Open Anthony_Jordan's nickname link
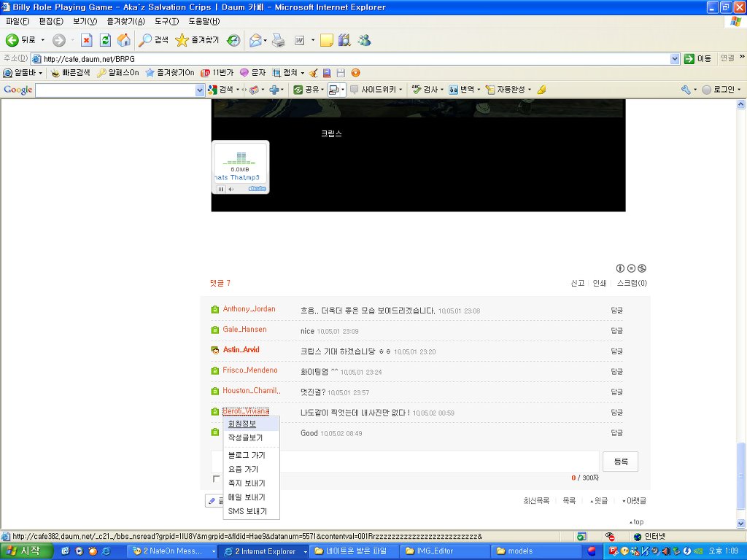The width and height of the screenshot is (747, 560). click(x=249, y=309)
